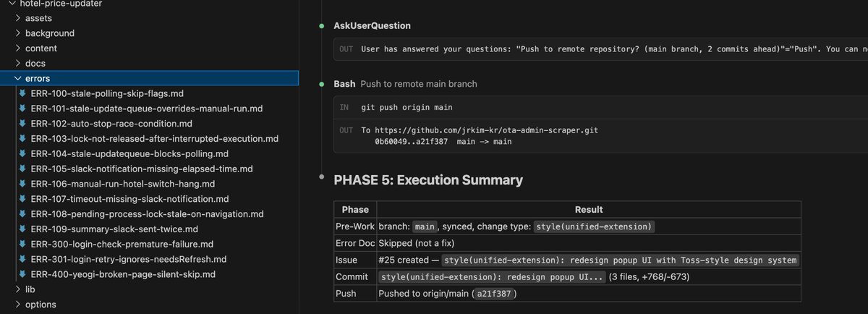Image resolution: width=868 pixels, height=314 pixels.
Task: Select the assets folder label
Action: [38, 18]
